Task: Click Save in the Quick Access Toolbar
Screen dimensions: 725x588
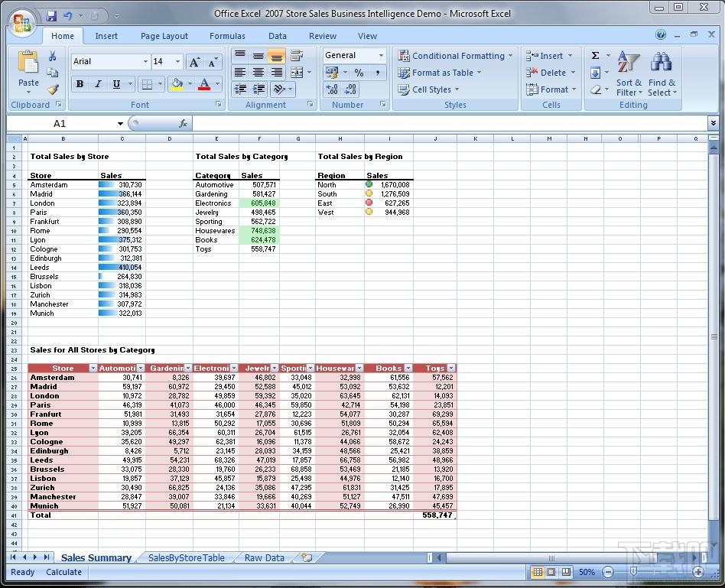Action: (x=51, y=15)
